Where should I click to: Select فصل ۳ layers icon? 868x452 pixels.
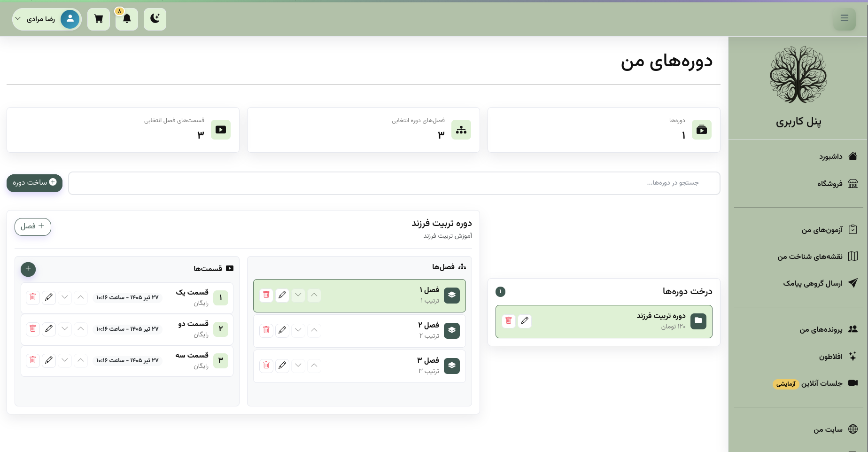452,366
